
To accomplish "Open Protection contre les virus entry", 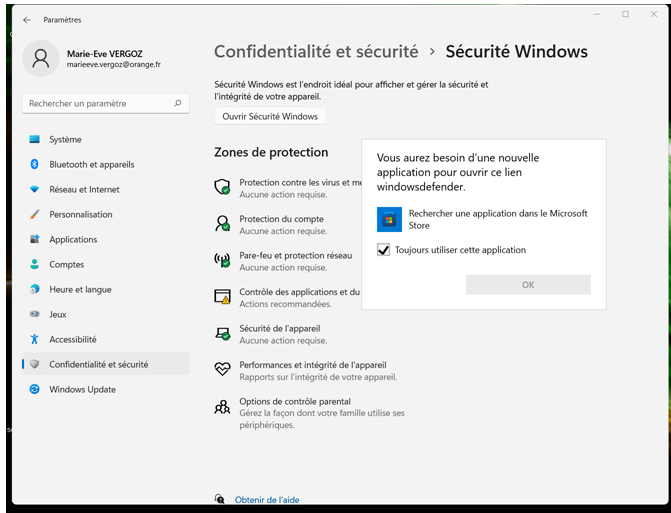I will pyautogui.click(x=288, y=188).
